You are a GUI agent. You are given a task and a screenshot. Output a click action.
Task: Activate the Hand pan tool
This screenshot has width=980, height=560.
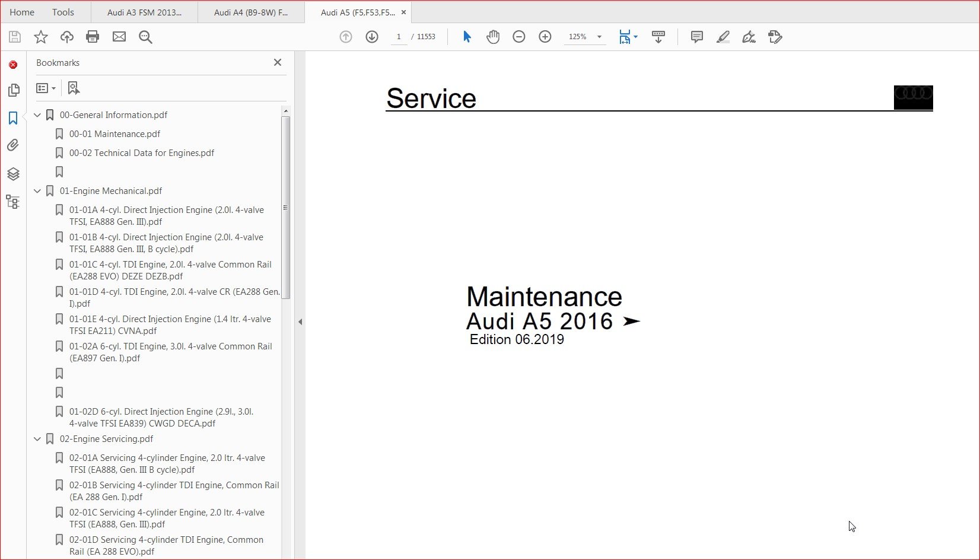tap(493, 37)
